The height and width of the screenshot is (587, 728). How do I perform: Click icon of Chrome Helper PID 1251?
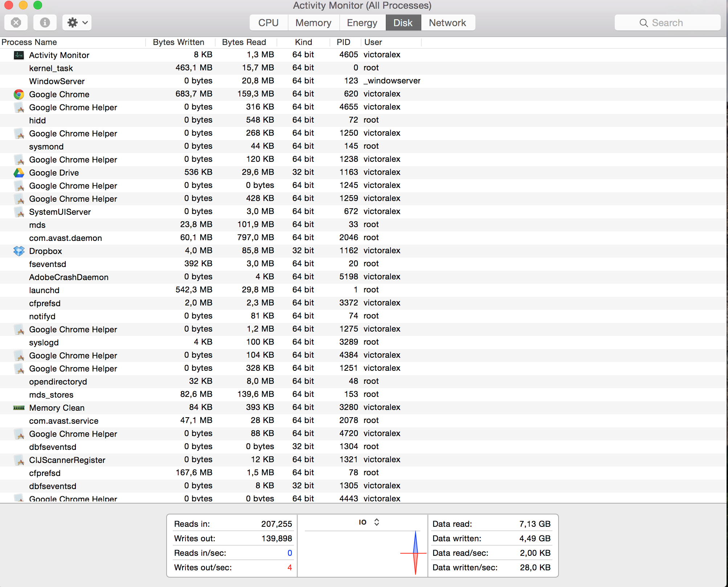point(19,369)
